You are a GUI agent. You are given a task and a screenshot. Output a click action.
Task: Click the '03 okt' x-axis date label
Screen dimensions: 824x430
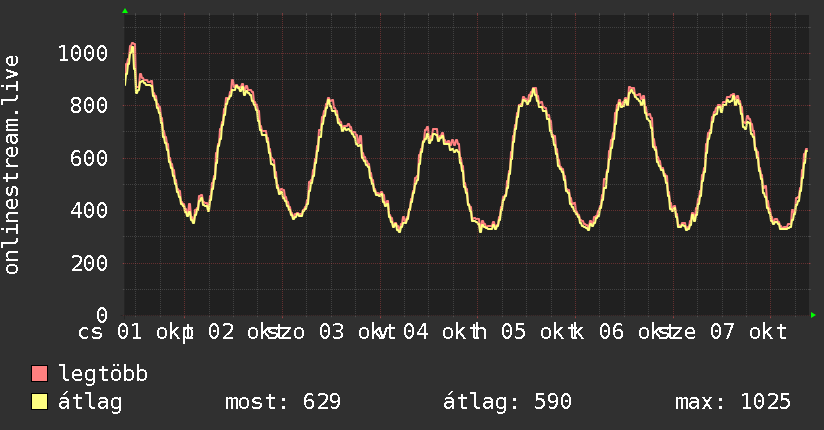357,332
